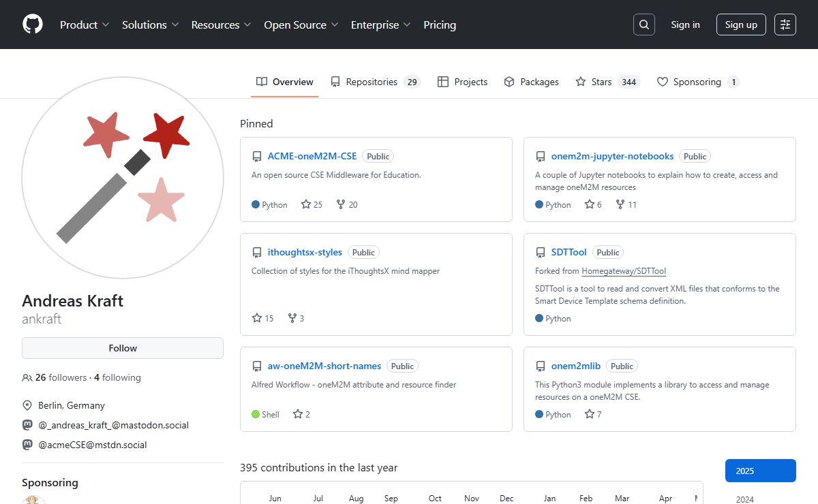The width and height of the screenshot is (818, 504).
Task: Switch to the Stars tab
Action: click(x=607, y=82)
